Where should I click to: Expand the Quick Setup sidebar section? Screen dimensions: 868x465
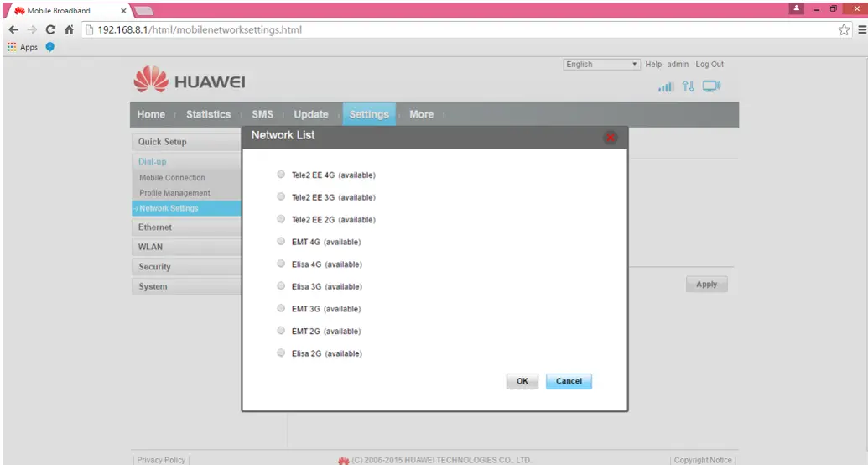[186, 142]
